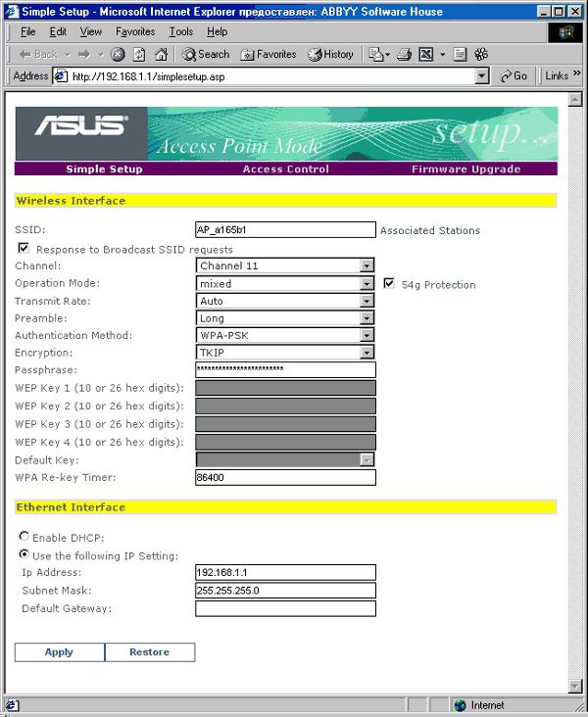Toggle Response to Broadcast SSID requests checkbox

[x=24, y=248]
